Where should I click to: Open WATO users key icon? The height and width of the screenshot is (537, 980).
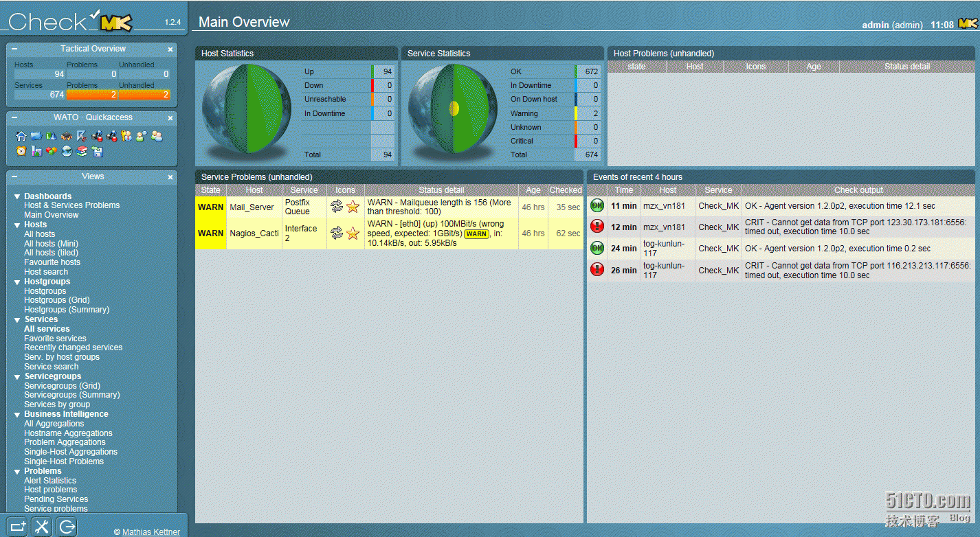pos(126,136)
